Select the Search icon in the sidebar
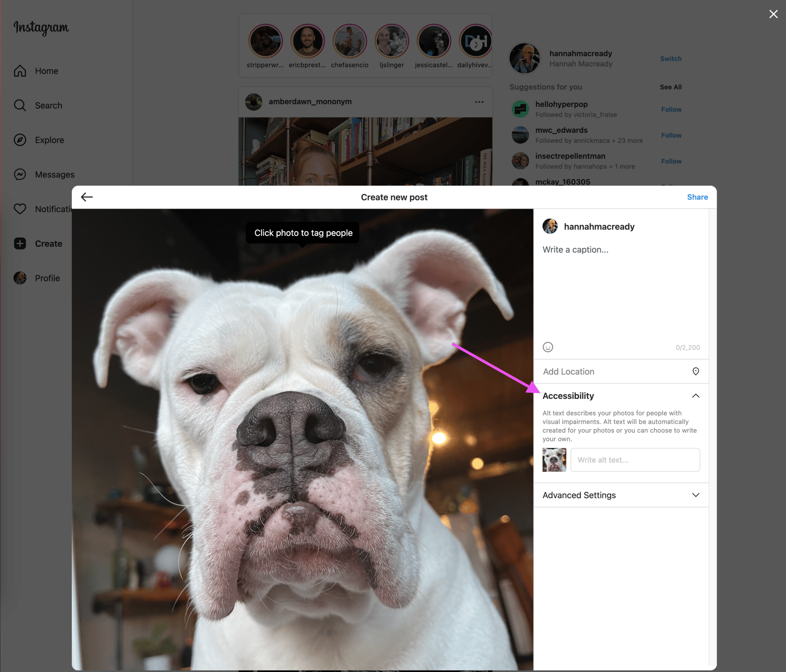 click(20, 105)
